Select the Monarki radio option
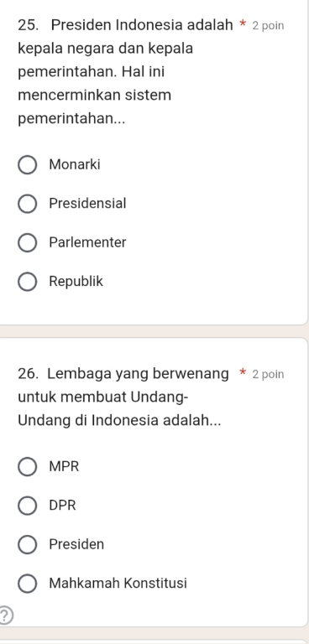The image size is (309, 644). (x=27, y=164)
